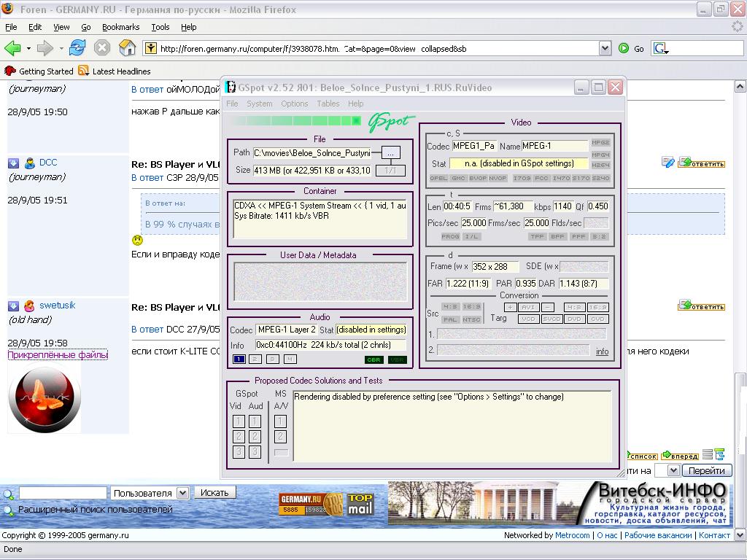Click the browse button next to GSpot Path
The image size is (747, 560).
[x=391, y=153]
